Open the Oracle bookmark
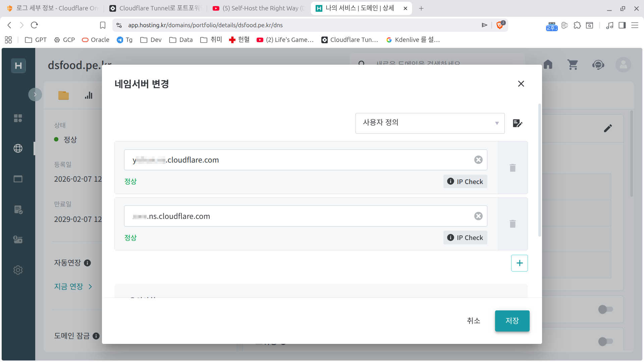The width and height of the screenshot is (644, 362). coord(96,40)
